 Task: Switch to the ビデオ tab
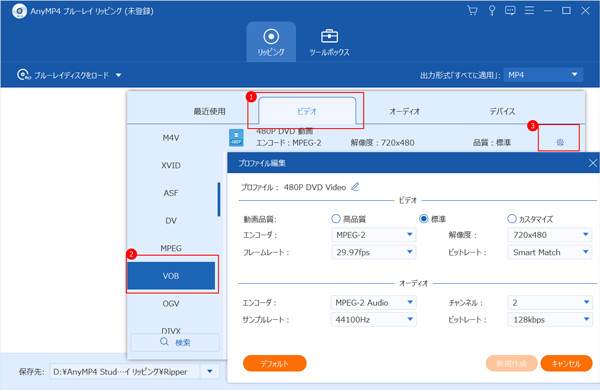pos(307,111)
